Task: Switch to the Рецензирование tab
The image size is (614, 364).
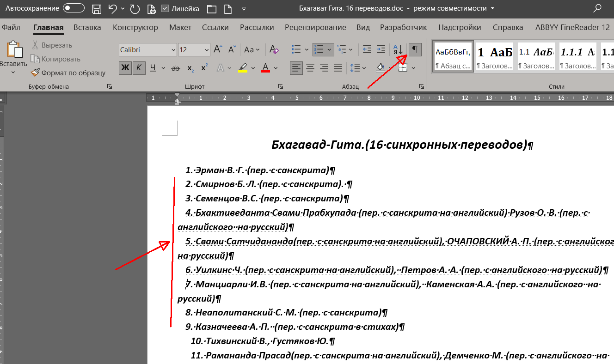Action: click(315, 27)
